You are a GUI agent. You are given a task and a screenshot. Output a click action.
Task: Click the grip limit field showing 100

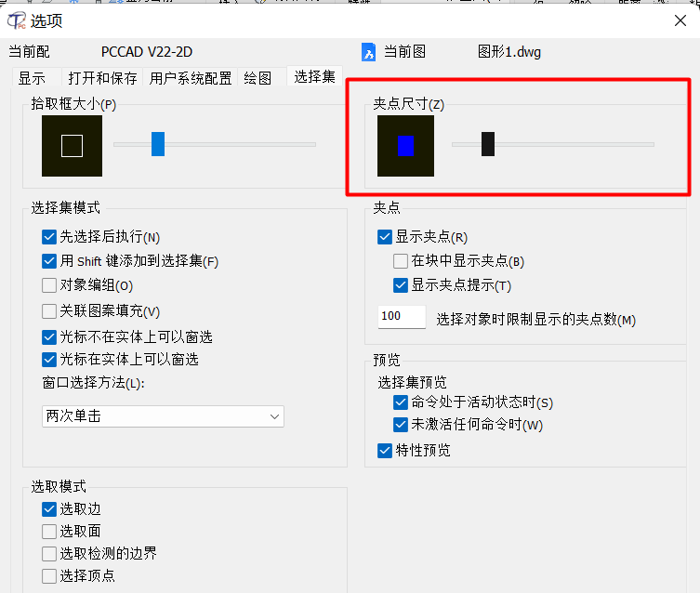pos(402,317)
